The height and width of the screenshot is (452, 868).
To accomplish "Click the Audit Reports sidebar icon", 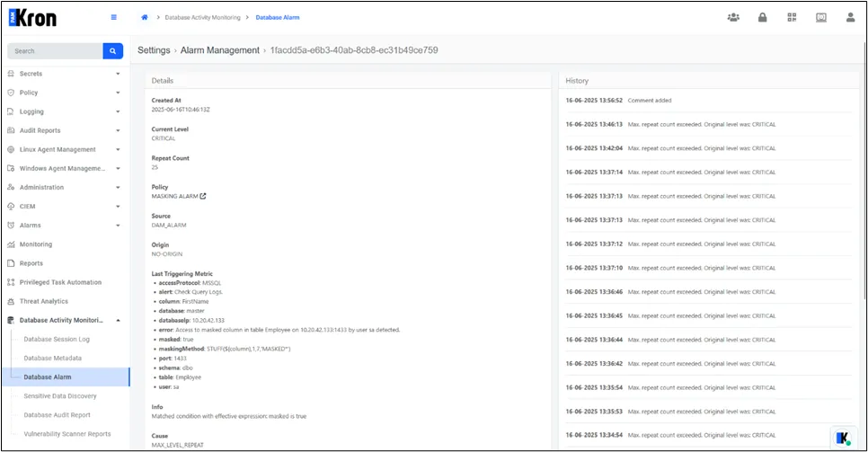I will click(11, 130).
